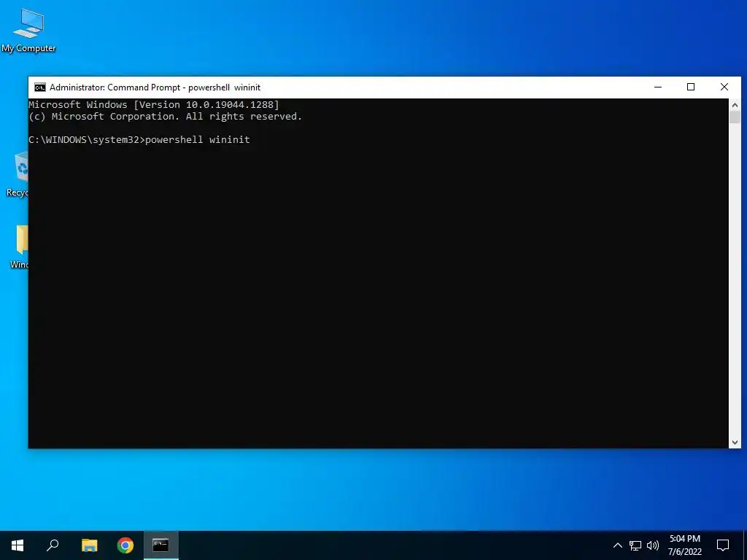The height and width of the screenshot is (560, 747).
Task: Open taskbar search magnifier
Action: (53, 545)
